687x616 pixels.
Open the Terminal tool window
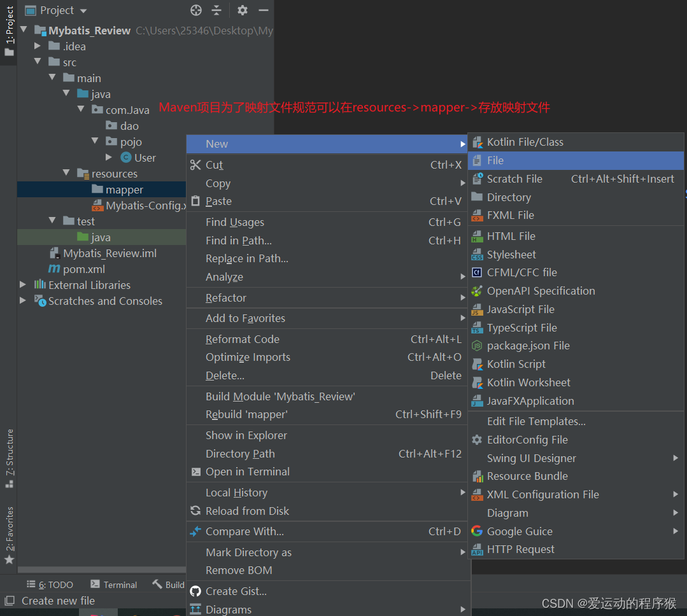(x=114, y=584)
